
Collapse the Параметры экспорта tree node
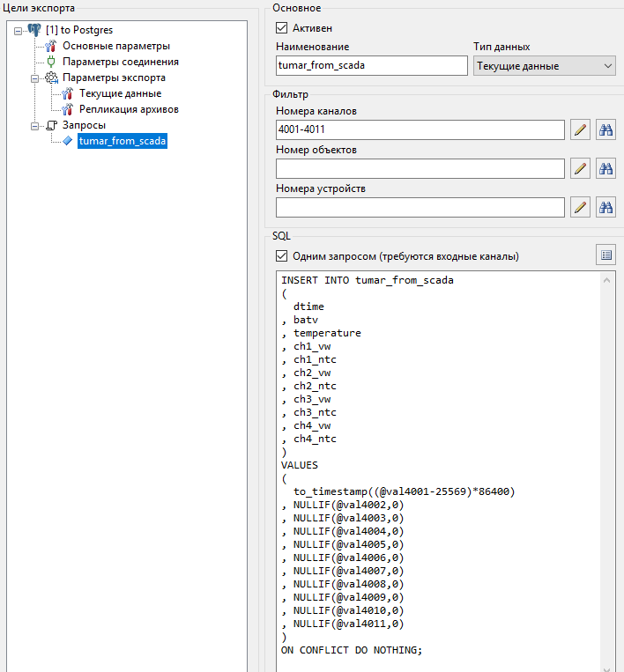34,78
